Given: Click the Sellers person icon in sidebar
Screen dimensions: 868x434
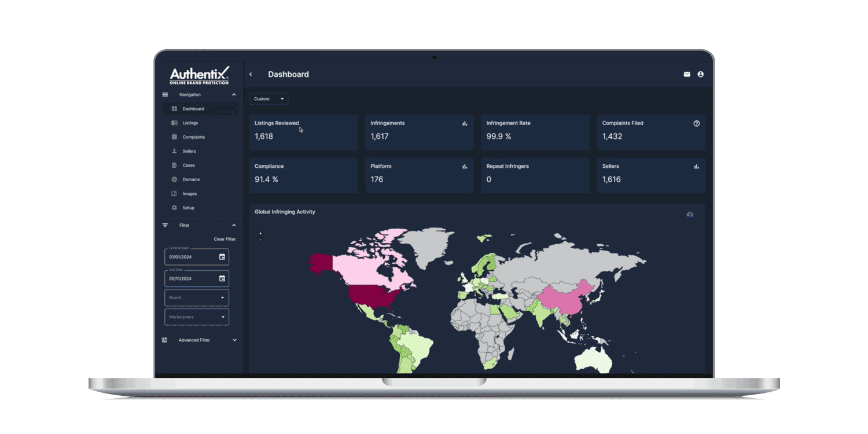Looking at the screenshot, I should click(174, 151).
